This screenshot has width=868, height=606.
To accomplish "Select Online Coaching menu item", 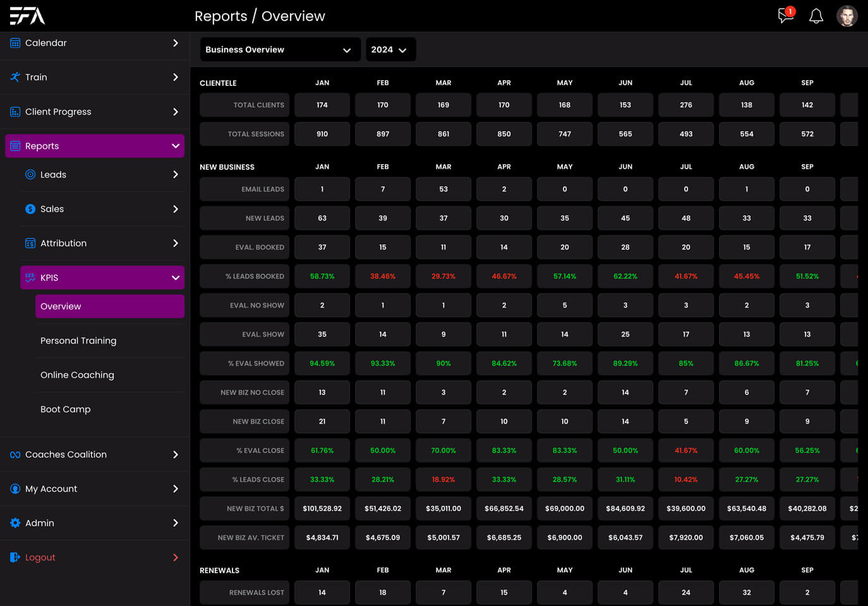I will (x=77, y=375).
